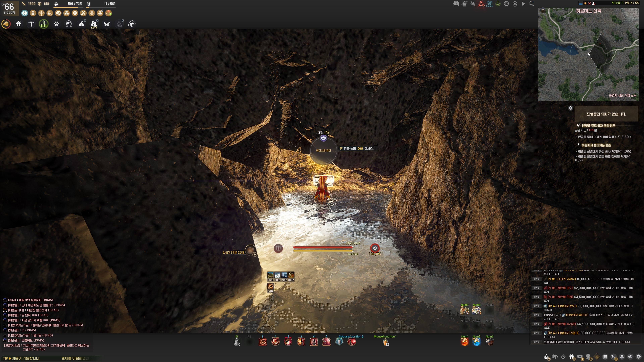Open quest panel gear settings icon
644x362 pixels.
click(570, 108)
